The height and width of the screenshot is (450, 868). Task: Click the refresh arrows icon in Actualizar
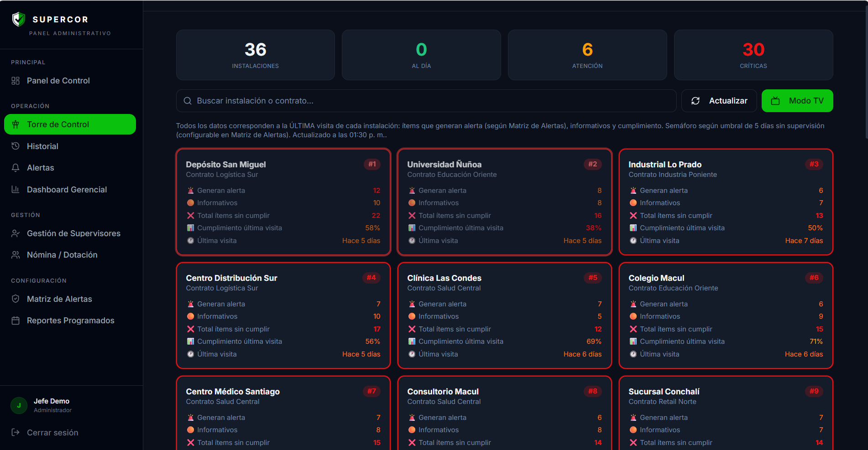pos(695,101)
